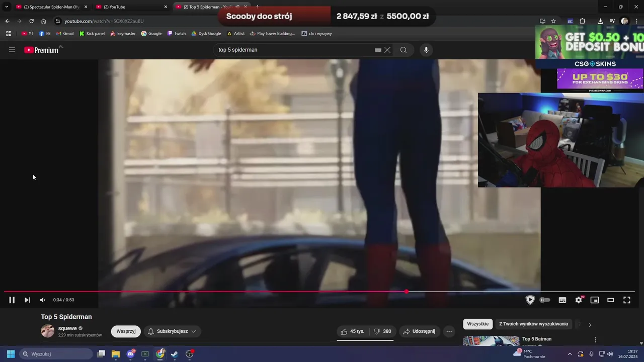Select 'Z Twoich wyników wyszukiwania' chip

[533, 324]
